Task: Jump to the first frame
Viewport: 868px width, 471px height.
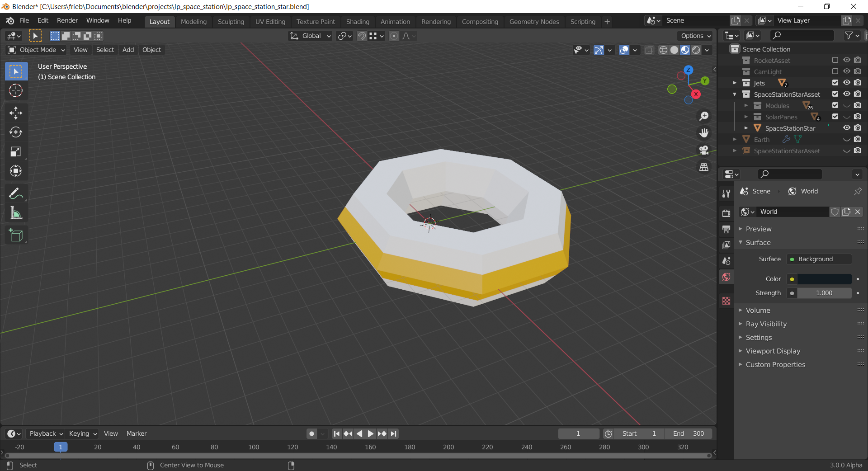Action: coord(336,433)
